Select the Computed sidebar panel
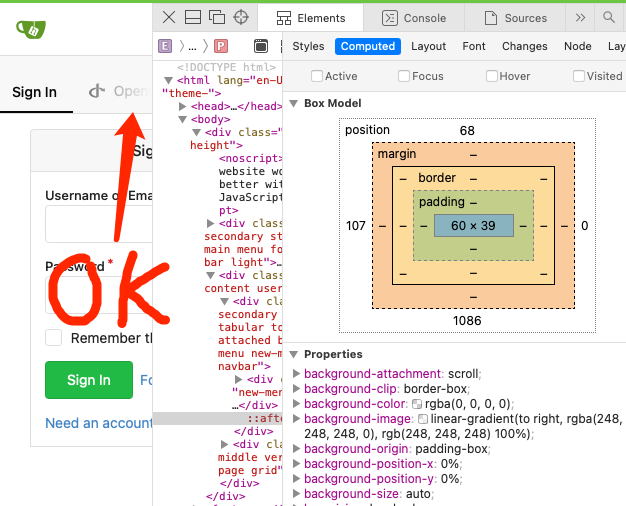 [x=368, y=46]
